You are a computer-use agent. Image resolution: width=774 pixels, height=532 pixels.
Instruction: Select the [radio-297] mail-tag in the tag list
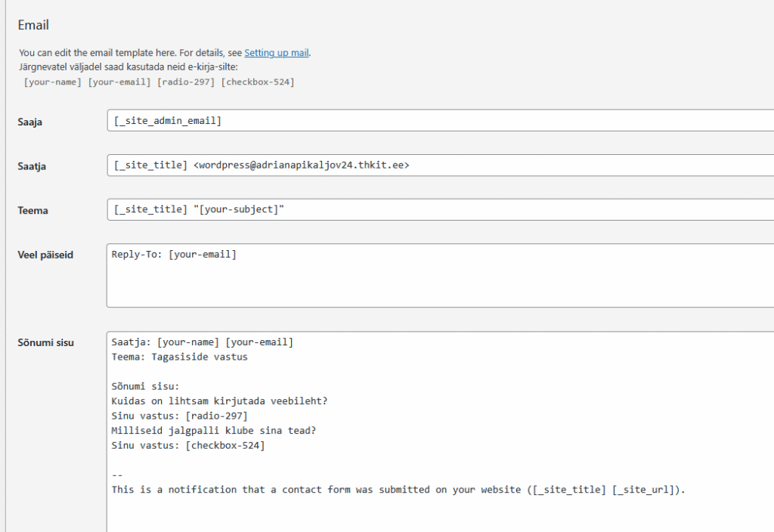[186, 82]
